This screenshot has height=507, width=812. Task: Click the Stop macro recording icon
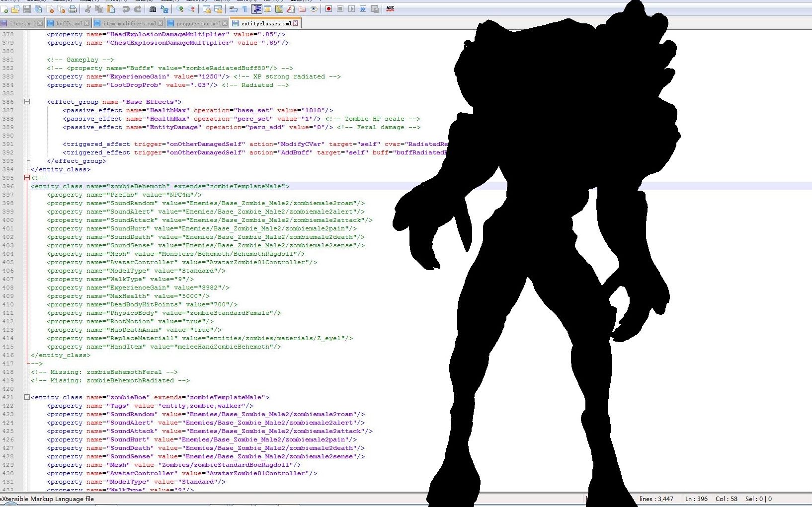coord(340,9)
